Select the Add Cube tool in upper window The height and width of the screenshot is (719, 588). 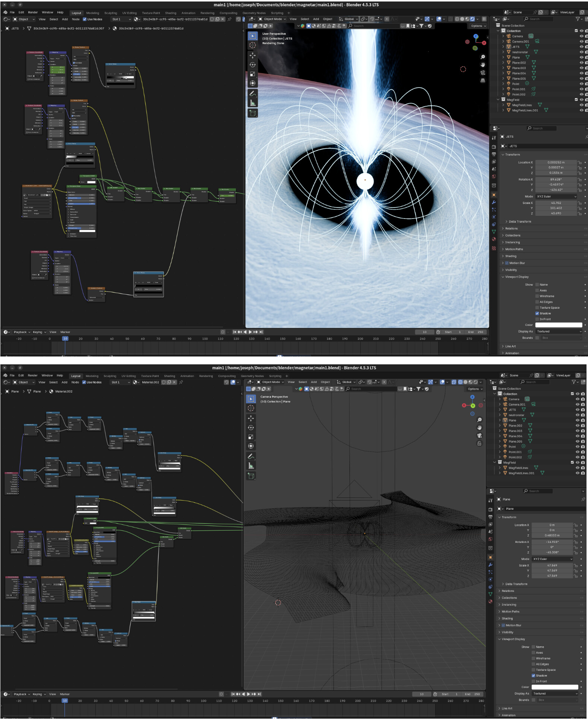click(253, 113)
